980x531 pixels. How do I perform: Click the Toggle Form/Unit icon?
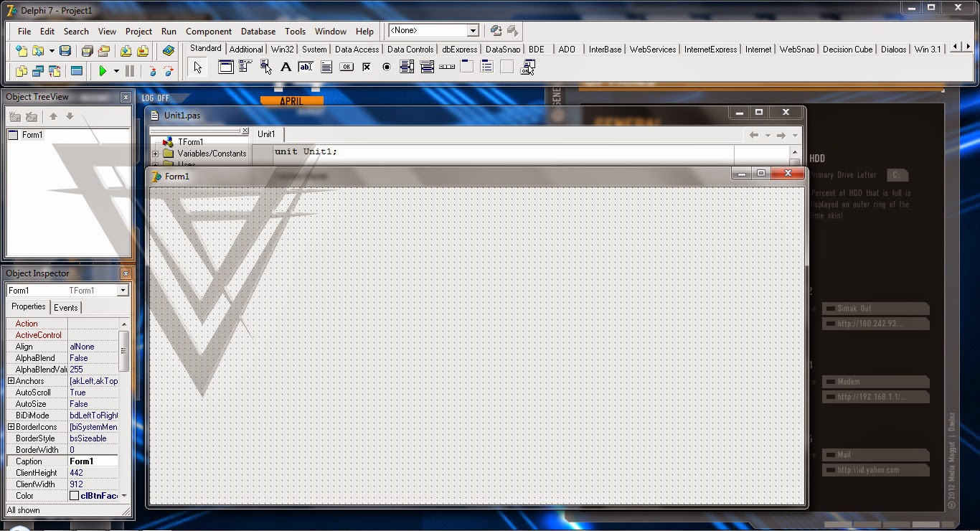click(55, 71)
